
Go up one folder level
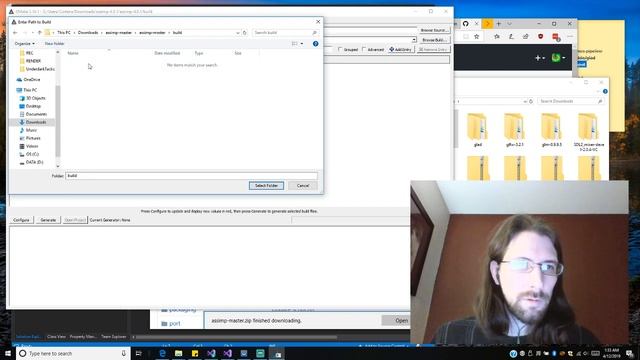point(40,33)
